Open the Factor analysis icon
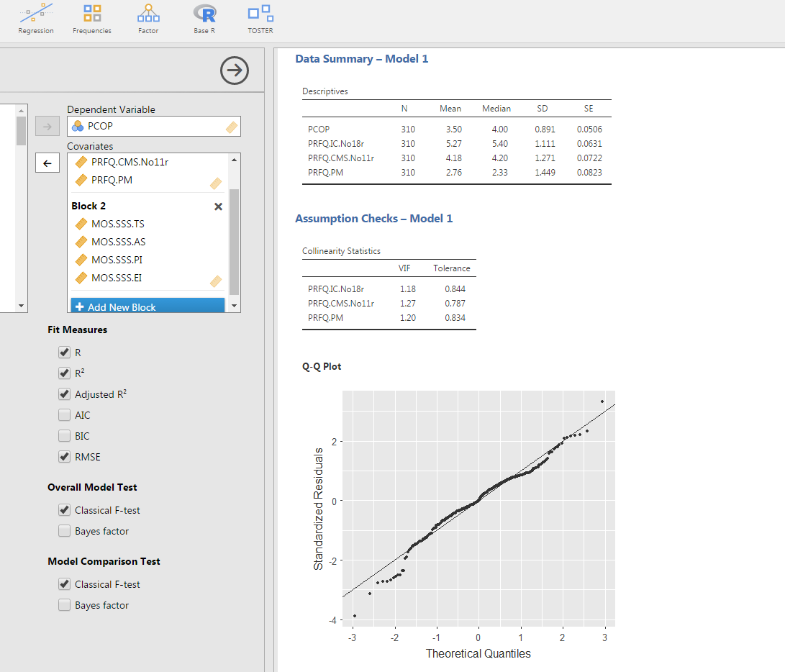 pos(148,19)
